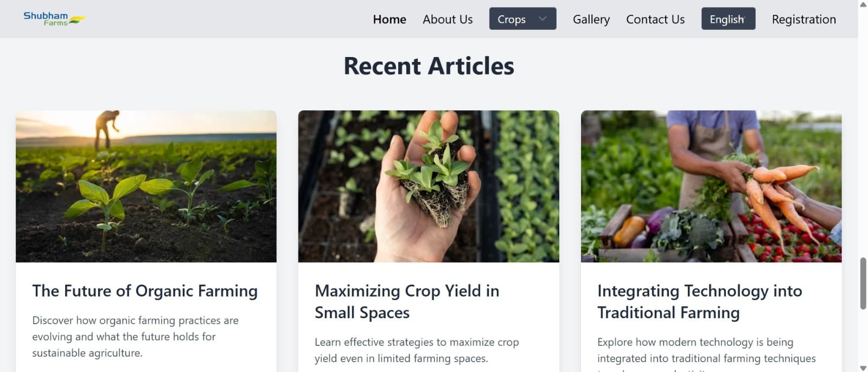The image size is (868, 372).
Task: Click the Shubham Farms logo
Action: tap(54, 19)
